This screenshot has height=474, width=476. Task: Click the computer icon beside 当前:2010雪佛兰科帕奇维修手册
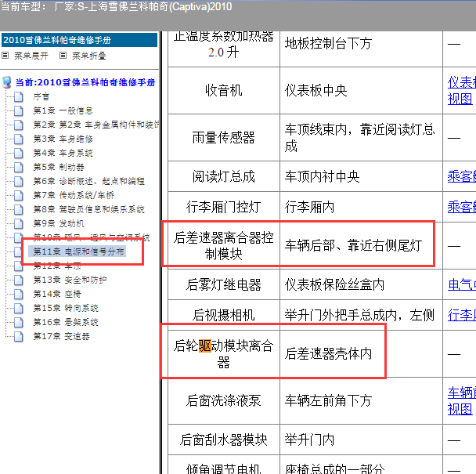(7, 82)
